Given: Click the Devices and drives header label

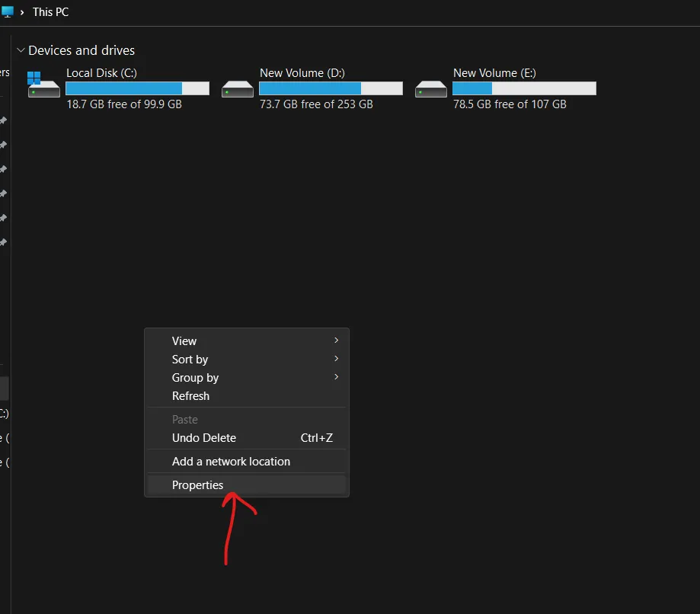Looking at the screenshot, I should click(82, 50).
